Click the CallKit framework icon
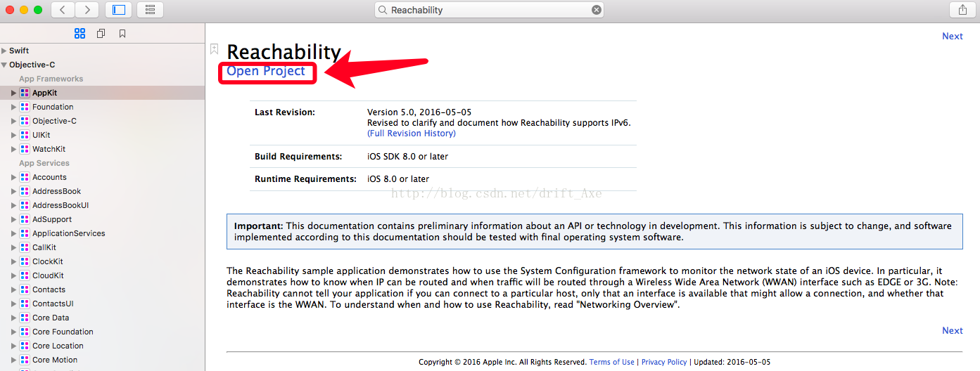This screenshot has height=371, width=980. (x=25, y=247)
